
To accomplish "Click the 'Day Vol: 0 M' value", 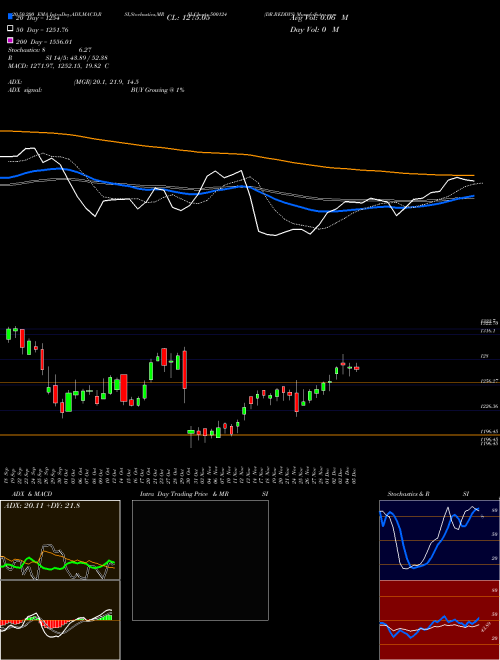I will tap(314, 30).
